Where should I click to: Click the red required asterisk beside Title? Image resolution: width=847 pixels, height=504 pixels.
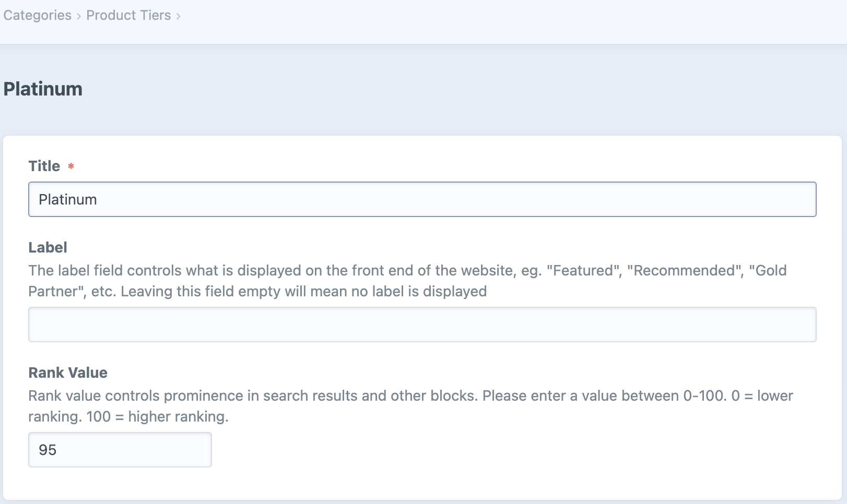(x=71, y=166)
